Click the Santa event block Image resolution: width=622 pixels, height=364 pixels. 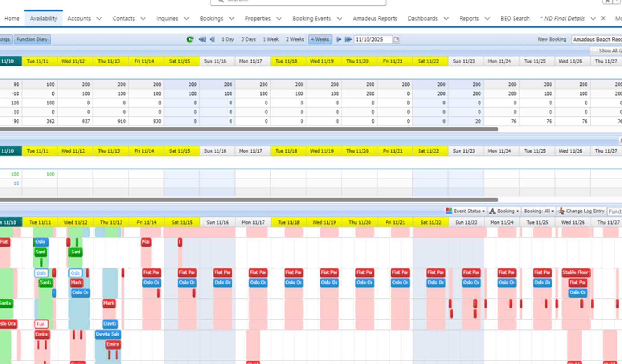6,303
